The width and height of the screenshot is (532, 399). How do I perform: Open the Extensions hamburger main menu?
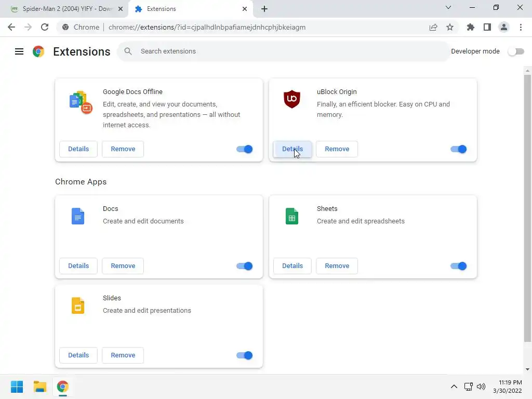click(x=19, y=51)
